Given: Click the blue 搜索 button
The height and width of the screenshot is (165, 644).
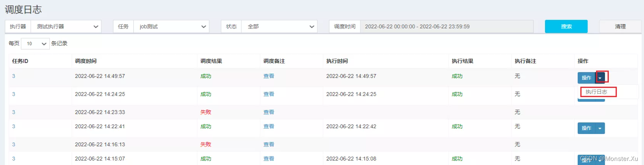Looking at the screenshot, I should pyautogui.click(x=566, y=27).
